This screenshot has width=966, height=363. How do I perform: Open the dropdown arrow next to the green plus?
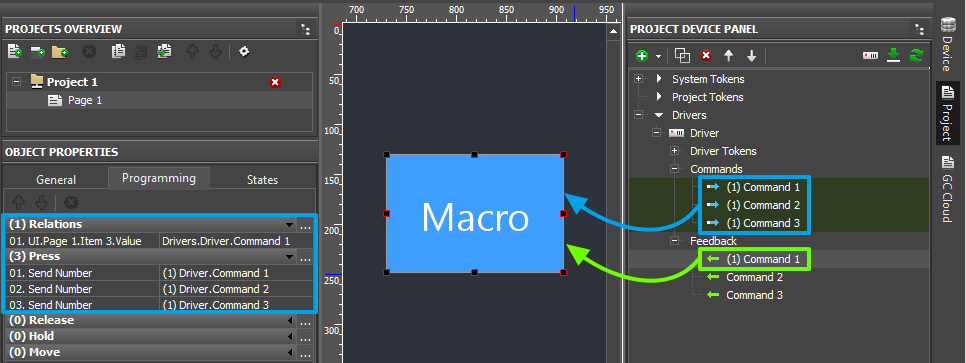[658, 57]
